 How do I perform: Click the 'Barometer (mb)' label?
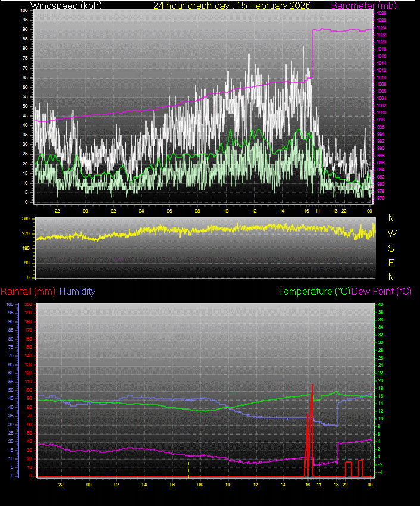364,5
